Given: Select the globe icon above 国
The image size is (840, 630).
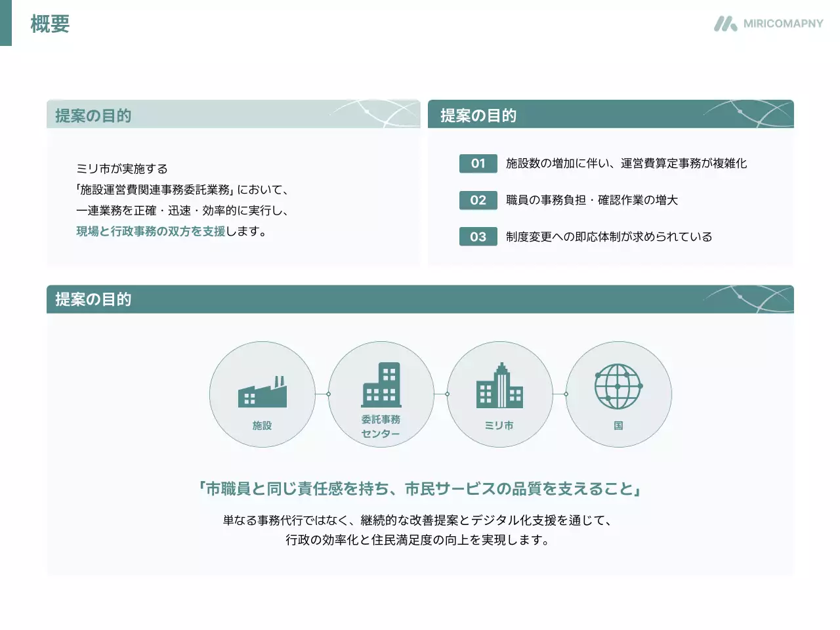Looking at the screenshot, I should [618, 387].
